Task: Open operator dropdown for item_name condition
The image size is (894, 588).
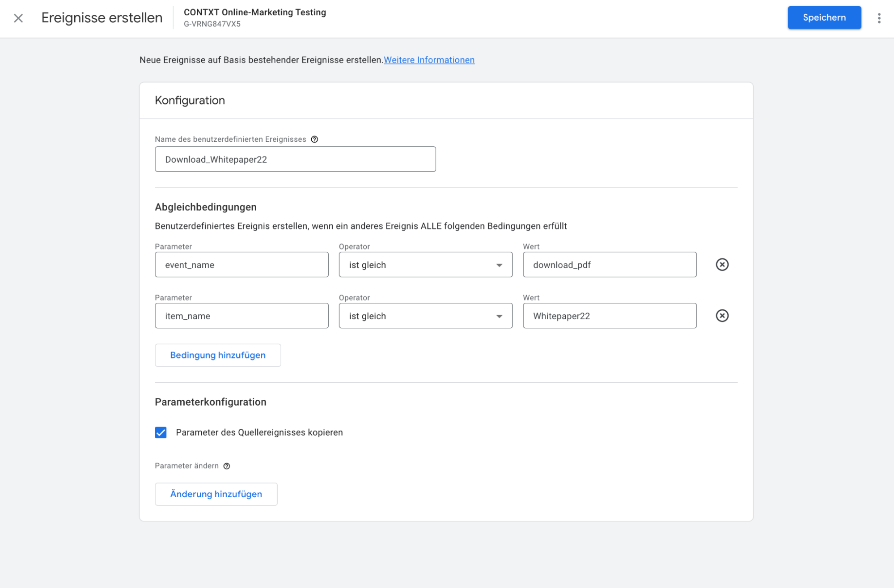Action: coord(425,316)
